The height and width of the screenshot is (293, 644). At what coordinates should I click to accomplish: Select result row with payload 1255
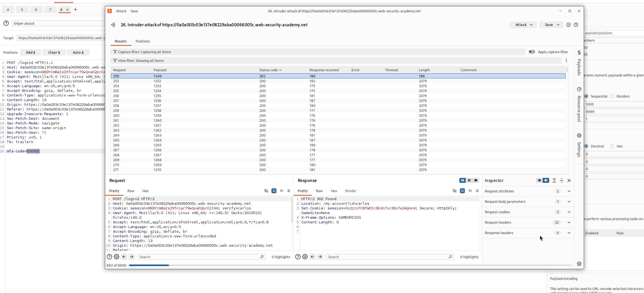coord(338,96)
